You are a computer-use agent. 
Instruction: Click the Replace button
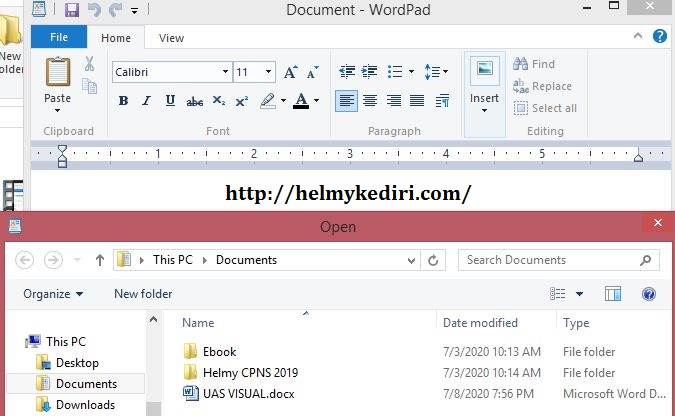pos(542,86)
